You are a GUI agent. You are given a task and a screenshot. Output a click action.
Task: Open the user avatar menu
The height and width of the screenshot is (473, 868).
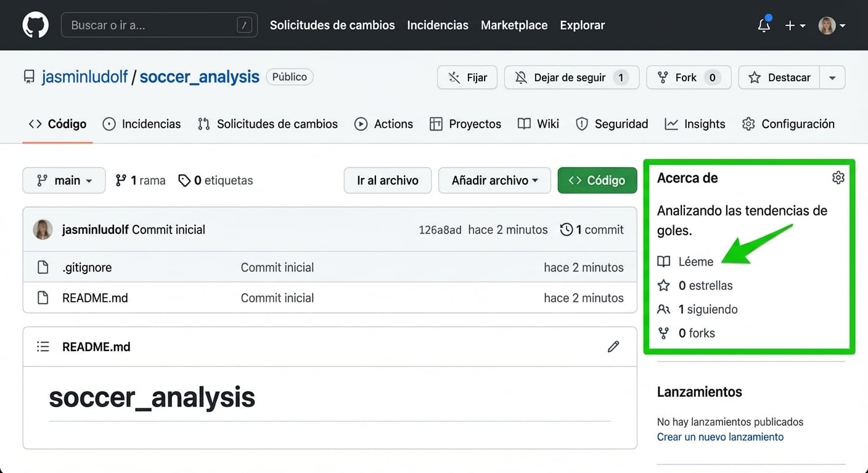[x=832, y=25]
